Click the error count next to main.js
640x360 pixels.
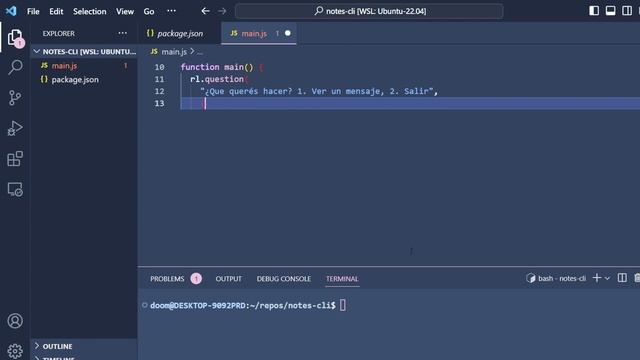tap(125, 66)
